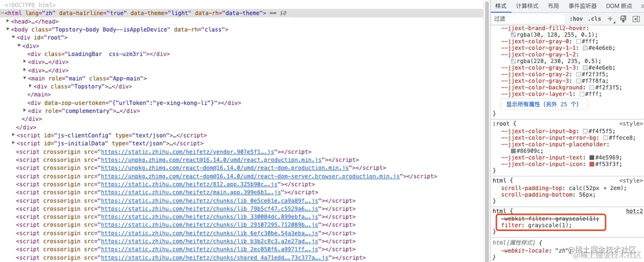Open the shared_4a71edd chunk link
This screenshot has width=644, height=262.
[x=215, y=258]
